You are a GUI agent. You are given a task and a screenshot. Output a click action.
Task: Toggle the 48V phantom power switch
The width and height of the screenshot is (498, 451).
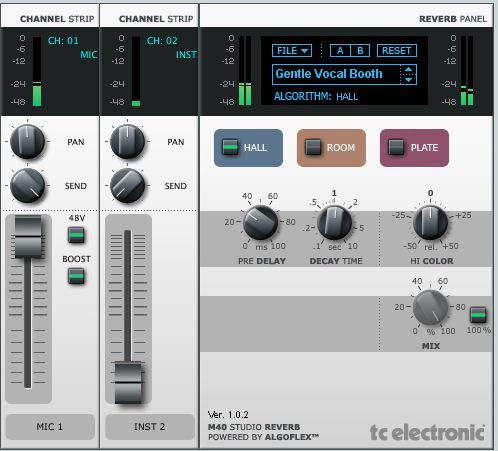[76, 235]
